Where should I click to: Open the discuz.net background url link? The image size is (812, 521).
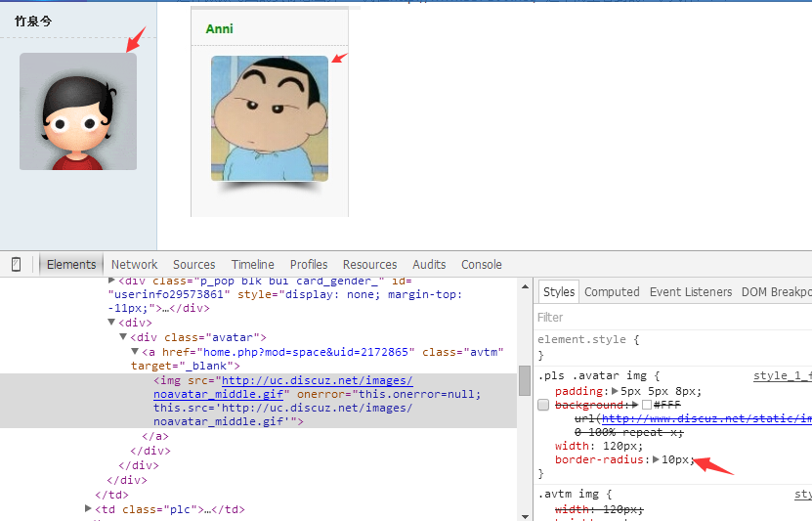pos(706,418)
